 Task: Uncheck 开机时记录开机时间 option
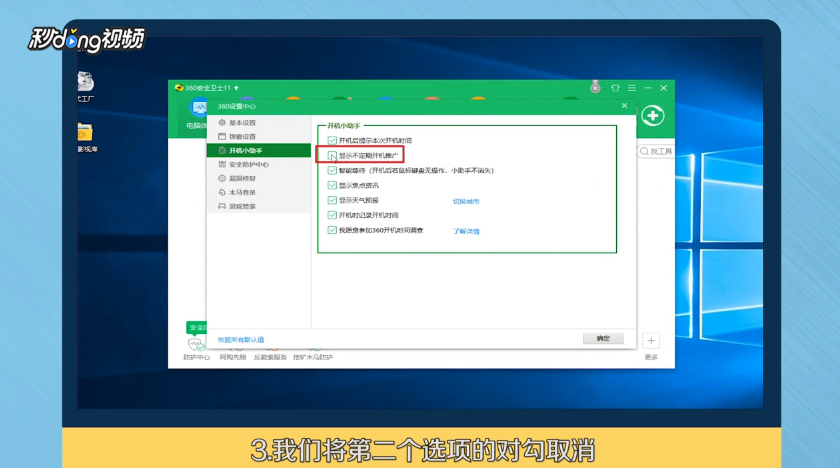coord(332,215)
